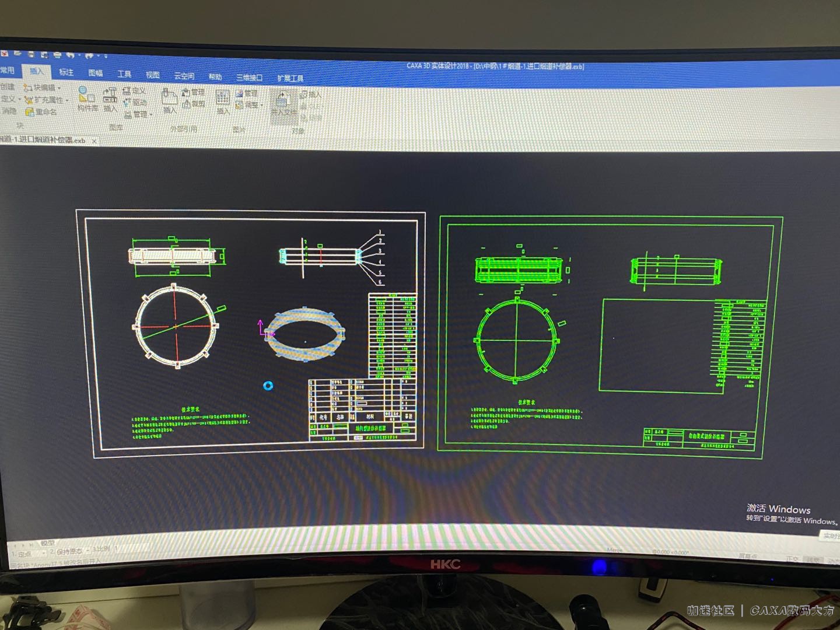Click the 驱动 tool in 图库 group
Screen dimensions: 840x630
135,103
